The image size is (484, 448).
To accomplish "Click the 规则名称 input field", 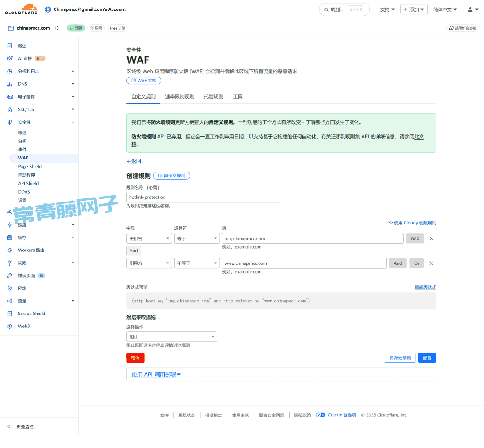I will tap(204, 198).
